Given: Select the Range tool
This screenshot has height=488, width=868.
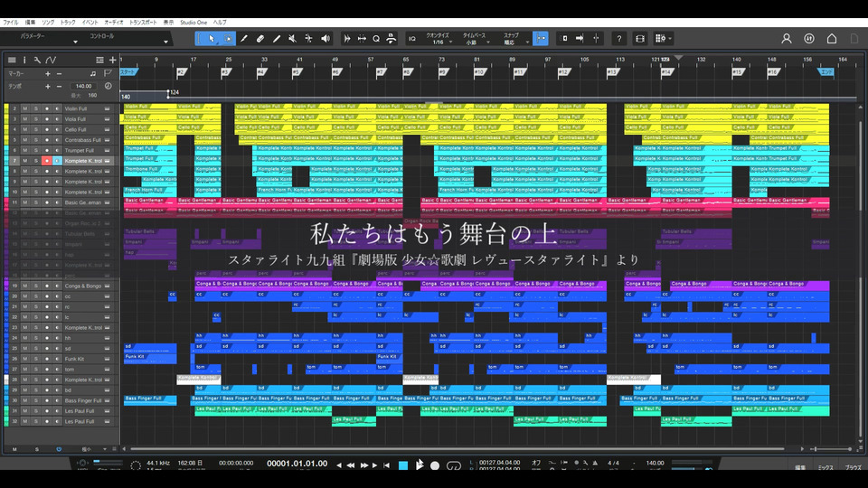Looking at the screenshot, I should pos(228,38).
